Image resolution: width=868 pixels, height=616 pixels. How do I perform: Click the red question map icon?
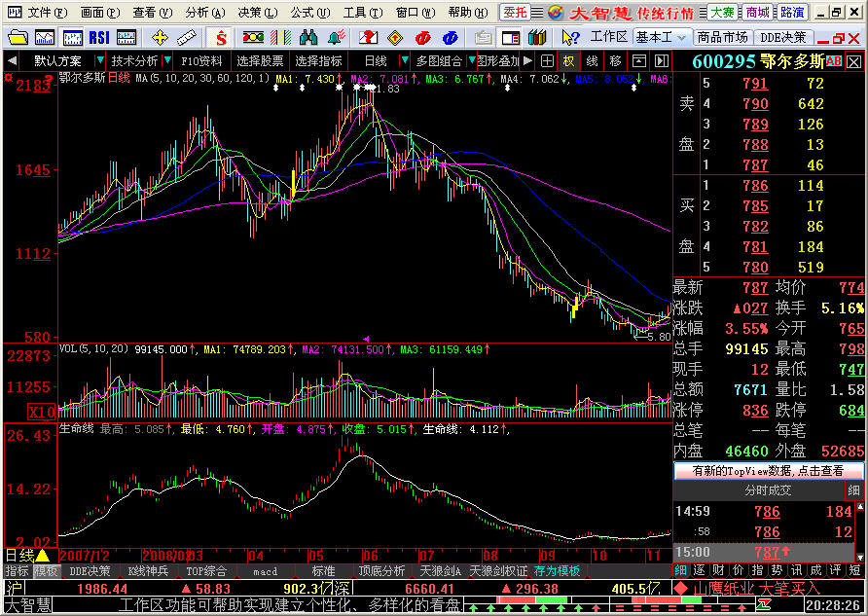pyautogui.click(x=368, y=38)
